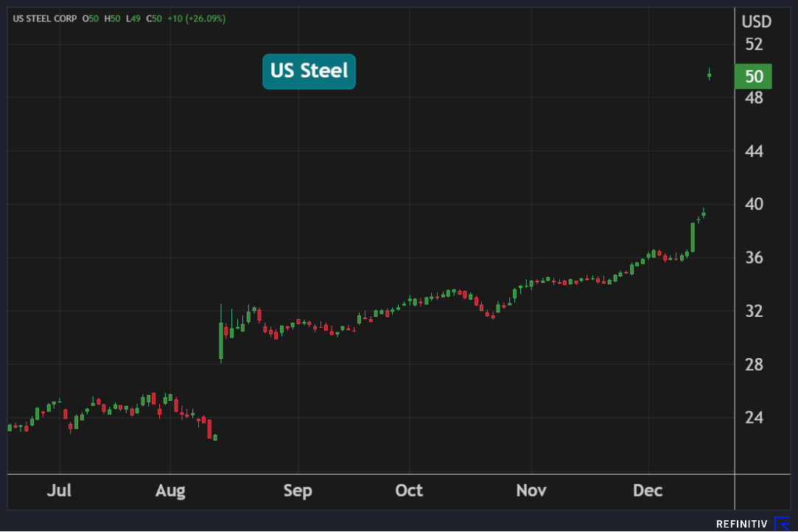
Task: Select the Sep label on time axis
Action: 298,491
